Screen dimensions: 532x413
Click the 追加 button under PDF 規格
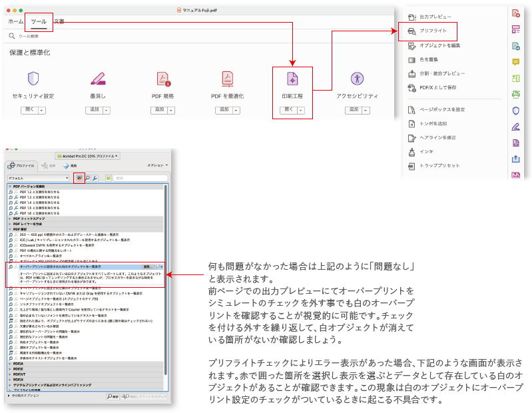tap(160, 110)
